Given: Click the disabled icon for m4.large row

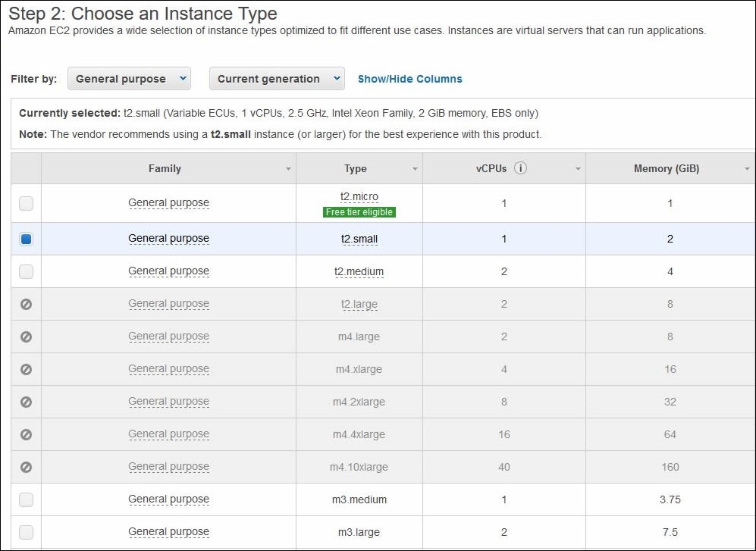Looking at the screenshot, I should pos(26,337).
